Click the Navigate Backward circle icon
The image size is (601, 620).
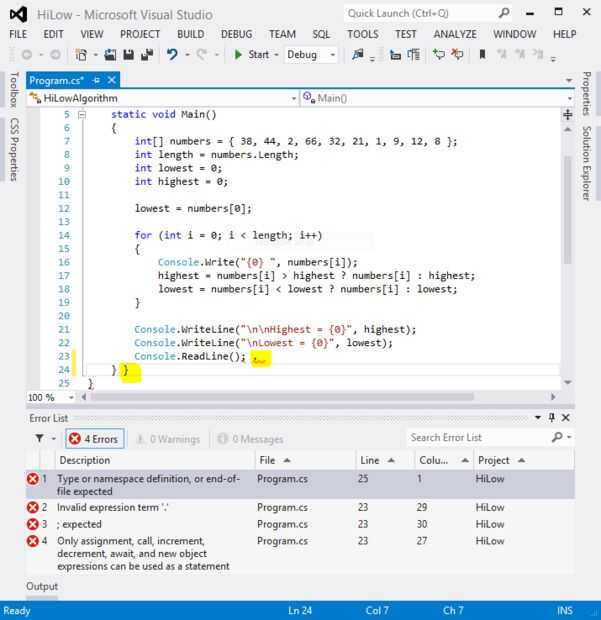click(x=26, y=55)
